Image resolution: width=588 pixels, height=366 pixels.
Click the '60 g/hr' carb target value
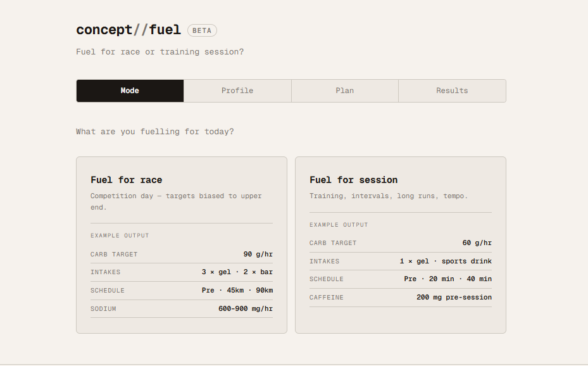tap(477, 243)
